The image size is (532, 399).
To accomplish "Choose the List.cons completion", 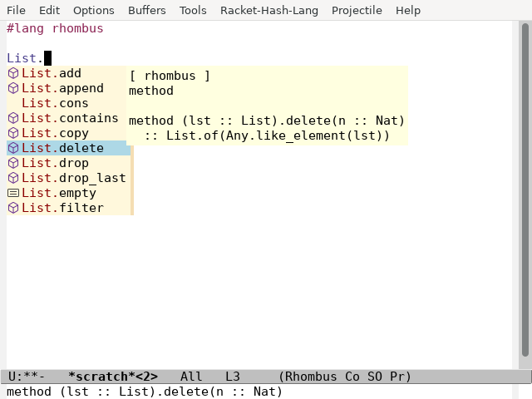I will point(68,103).
